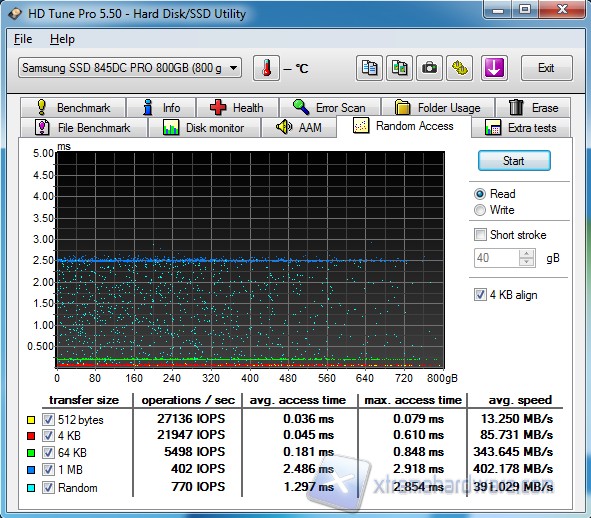Click the blue 1 MB color swatch
The width and height of the screenshot is (591, 518).
pos(31,470)
